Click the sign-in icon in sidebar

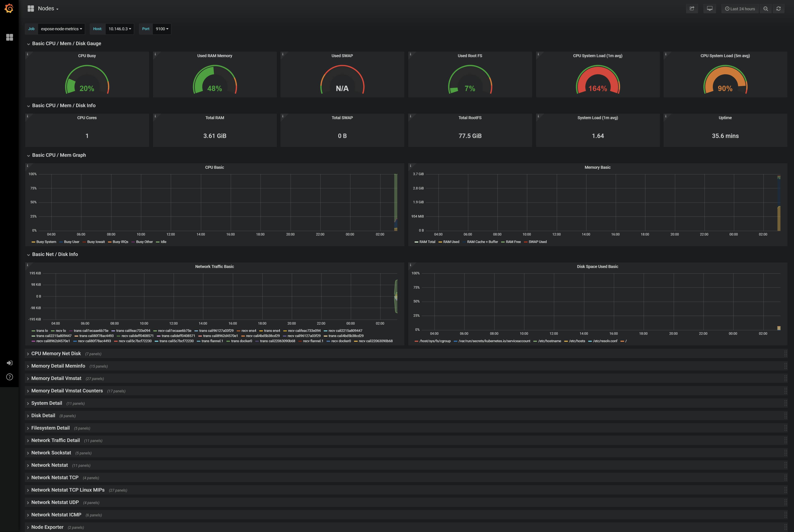tap(9, 363)
